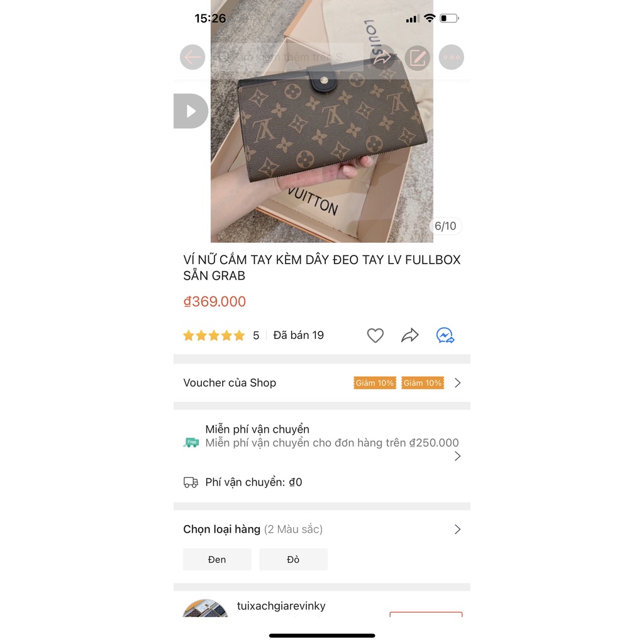
Task: Tap the 6/10 image counter
Action: click(446, 226)
